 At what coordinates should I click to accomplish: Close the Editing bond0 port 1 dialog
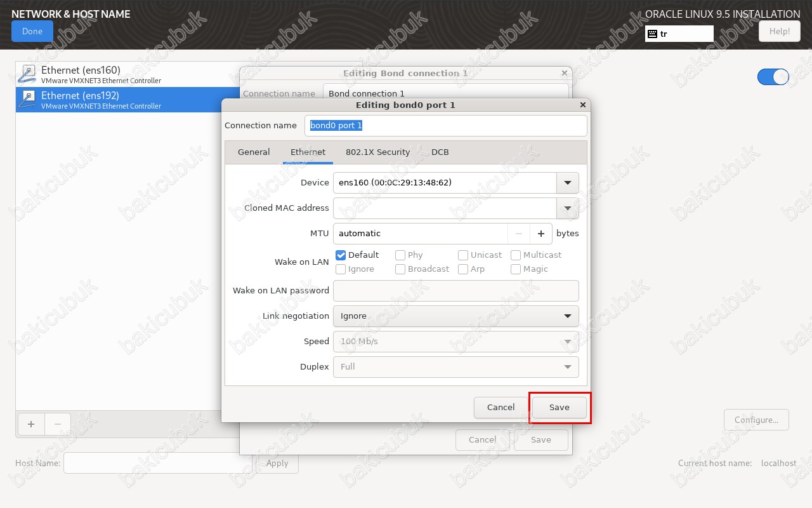coord(583,105)
